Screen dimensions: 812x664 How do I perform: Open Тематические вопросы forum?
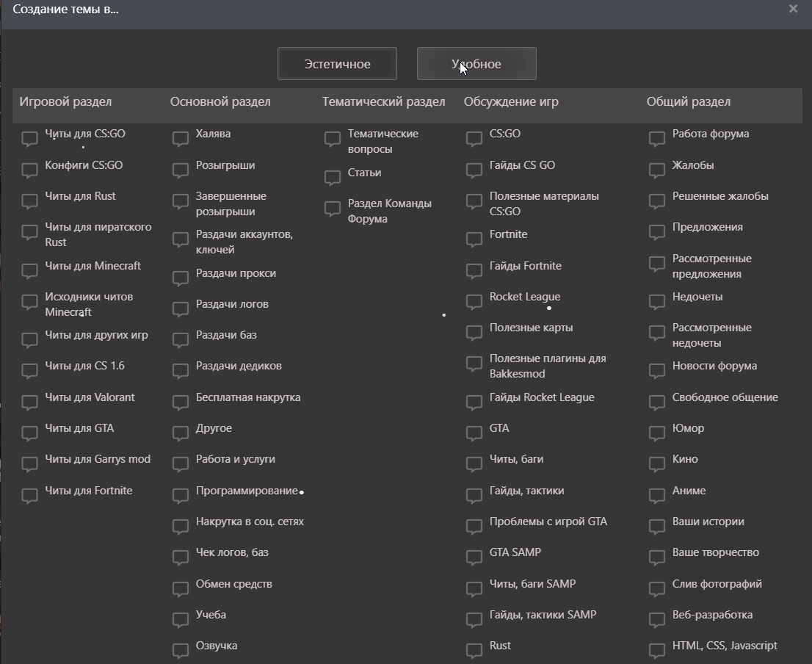tap(383, 141)
